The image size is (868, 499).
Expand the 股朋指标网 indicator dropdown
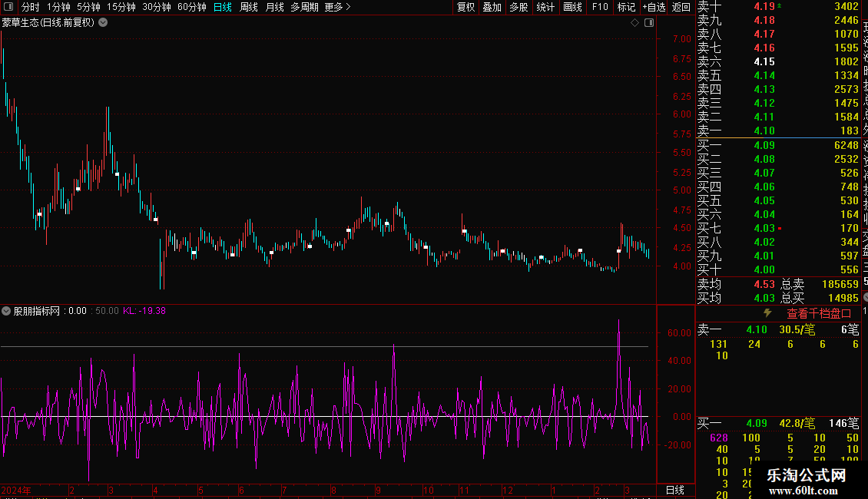coord(7,311)
